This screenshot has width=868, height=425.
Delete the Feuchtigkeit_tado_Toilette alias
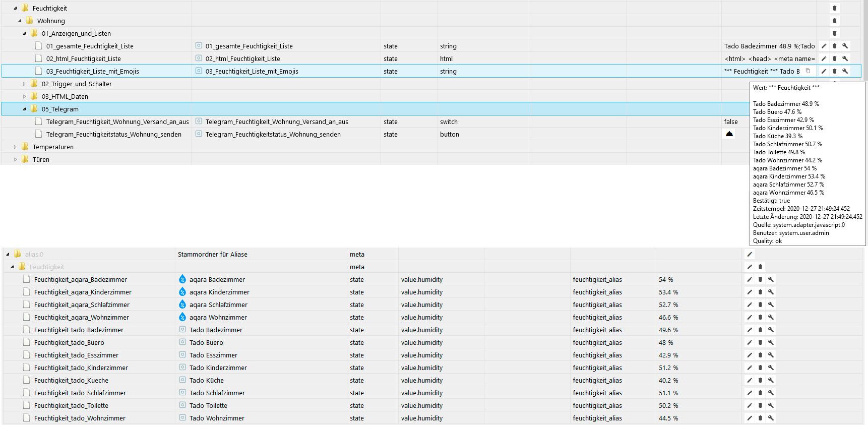tap(760, 405)
